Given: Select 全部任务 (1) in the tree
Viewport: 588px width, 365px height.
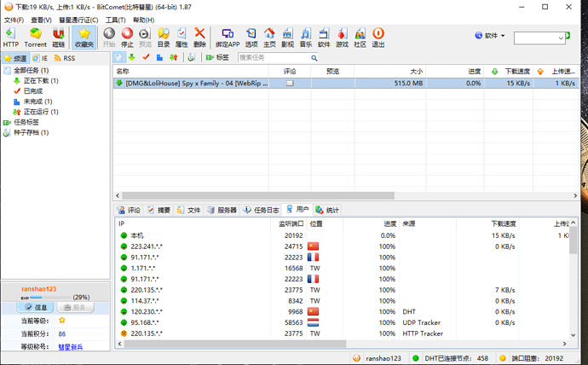Looking at the screenshot, I should 32,71.
